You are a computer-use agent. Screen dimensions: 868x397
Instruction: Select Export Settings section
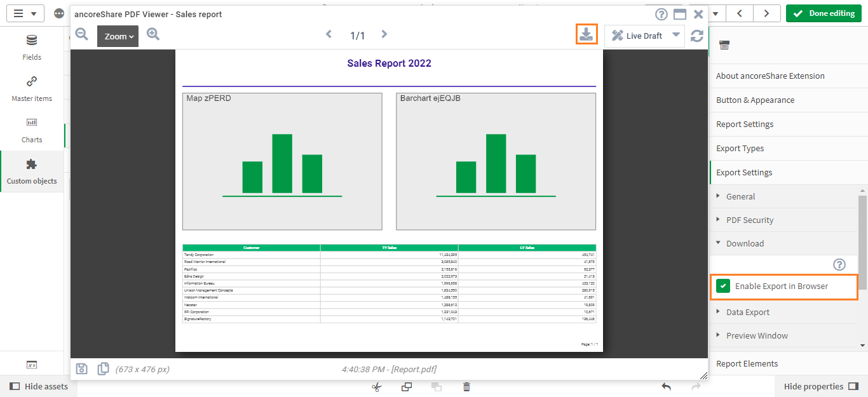point(788,172)
